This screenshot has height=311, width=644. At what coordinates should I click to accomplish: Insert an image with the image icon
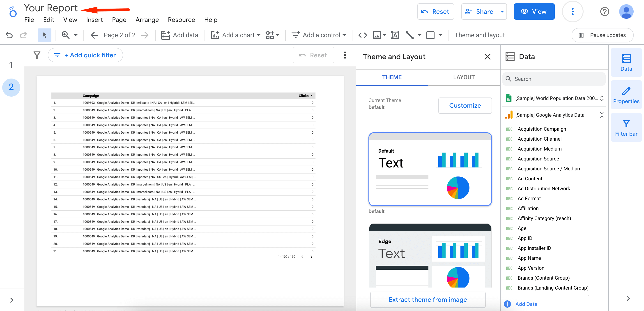[x=377, y=35]
